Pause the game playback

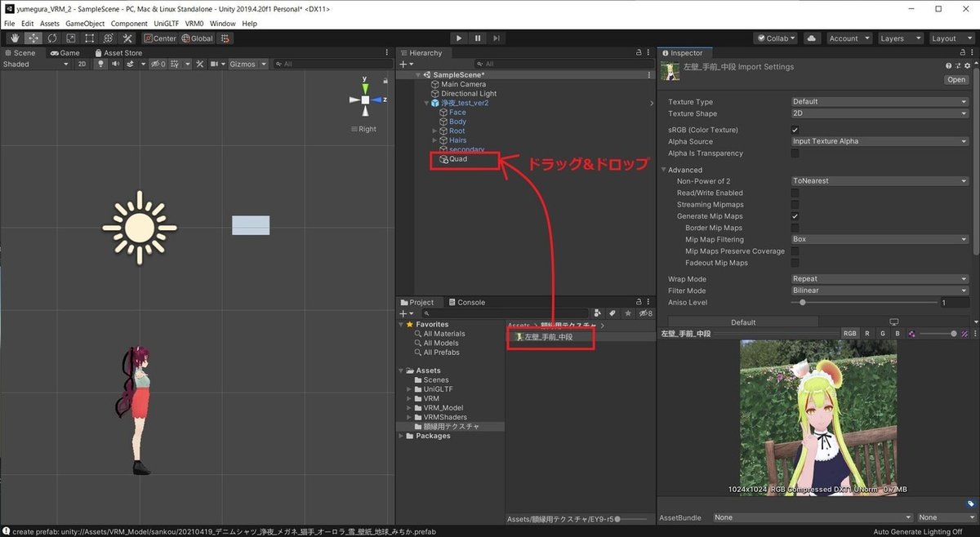478,38
